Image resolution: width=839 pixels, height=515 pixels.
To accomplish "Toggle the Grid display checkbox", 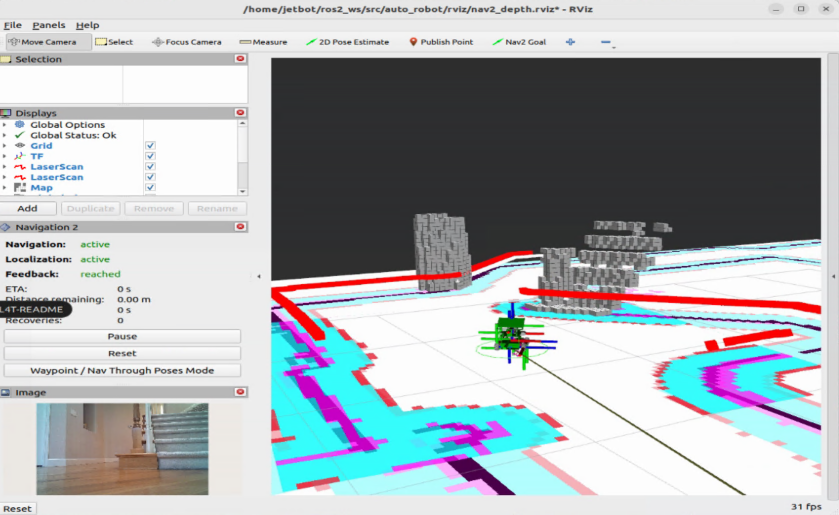I will pyautogui.click(x=150, y=146).
